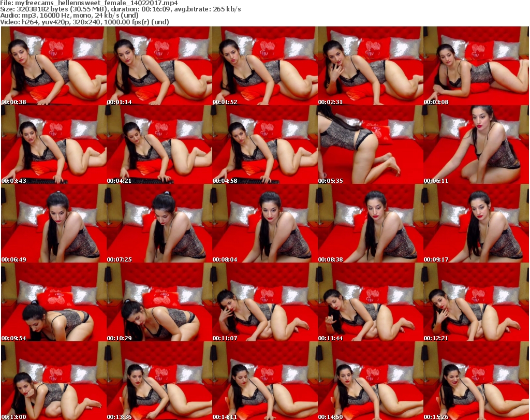
Task: Choose the thumbnail at 00:11:07
Action: (x=264, y=302)
